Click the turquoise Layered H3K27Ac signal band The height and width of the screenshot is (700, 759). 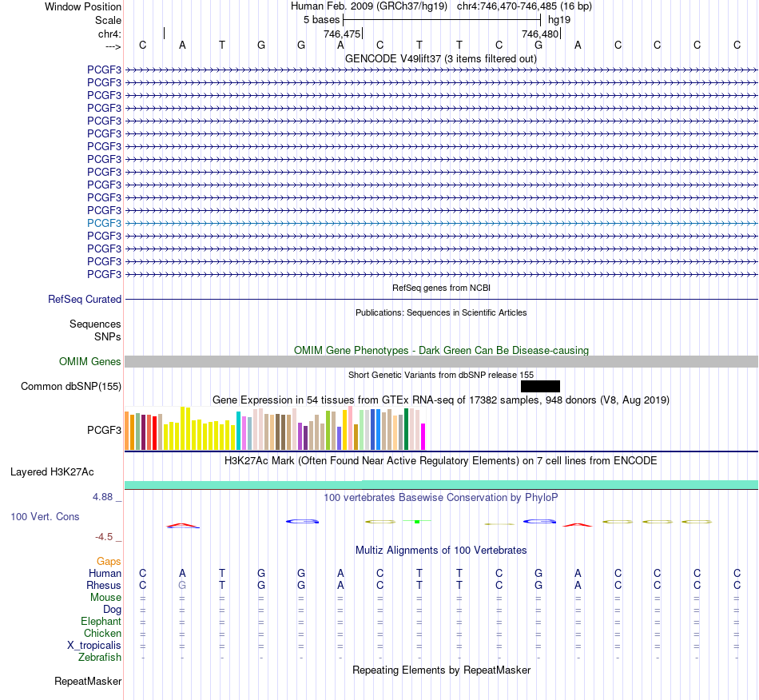tap(442, 484)
